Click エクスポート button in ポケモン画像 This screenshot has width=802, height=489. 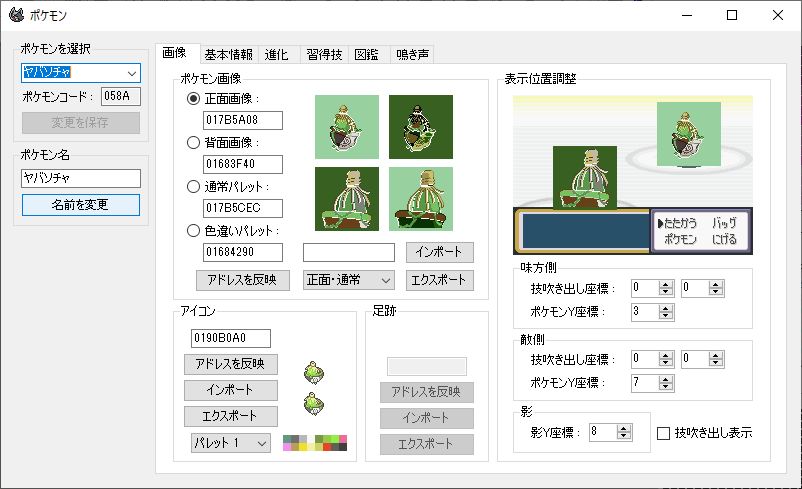440,280
